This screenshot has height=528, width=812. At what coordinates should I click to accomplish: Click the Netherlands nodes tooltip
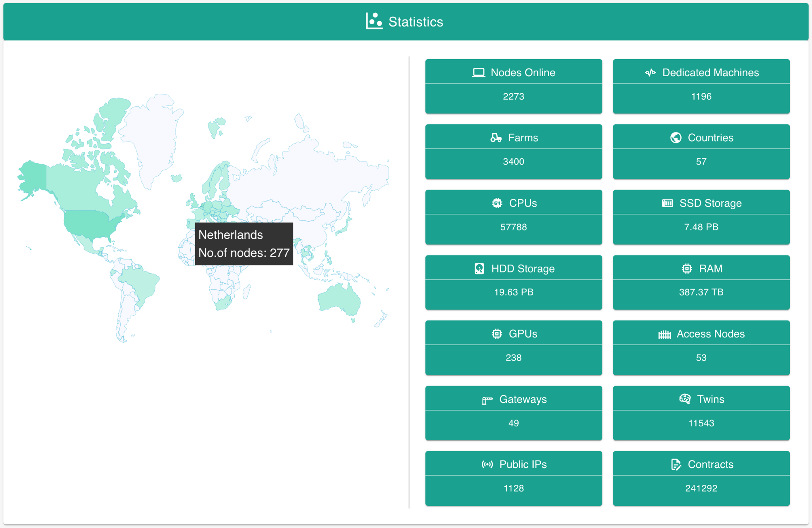244,244
